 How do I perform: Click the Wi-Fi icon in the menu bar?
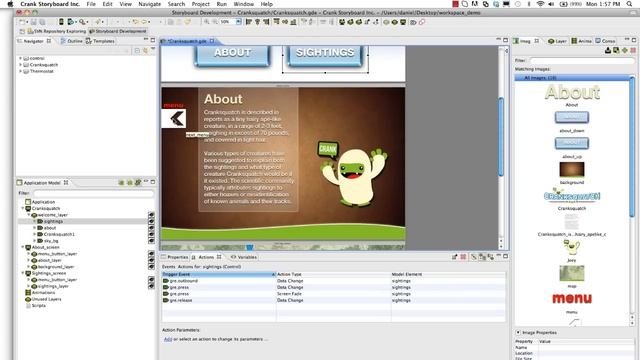click(540, 4)
